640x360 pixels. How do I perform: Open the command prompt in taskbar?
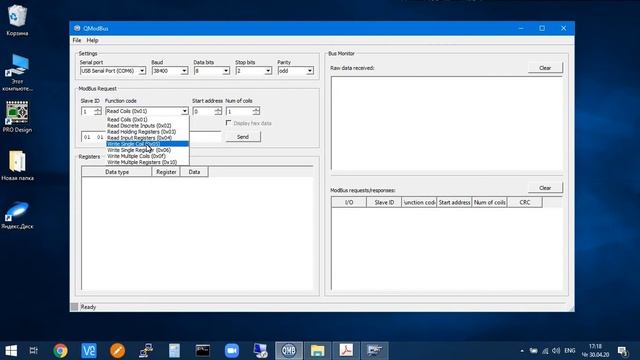point(203,351)
